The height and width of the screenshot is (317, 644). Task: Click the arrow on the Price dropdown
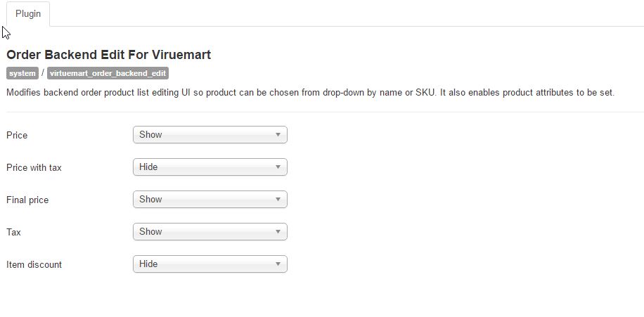pos(278,135)
